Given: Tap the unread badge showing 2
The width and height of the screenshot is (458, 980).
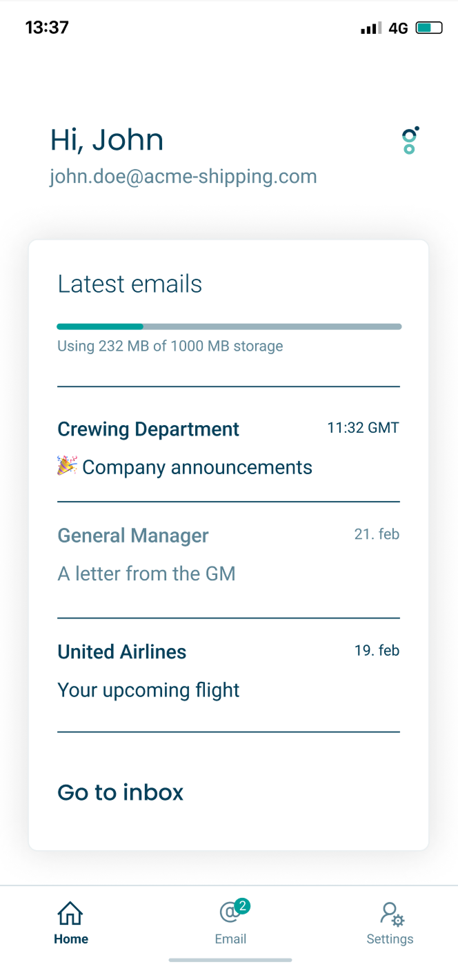Looking at the screenshot, I should (241, 905).
